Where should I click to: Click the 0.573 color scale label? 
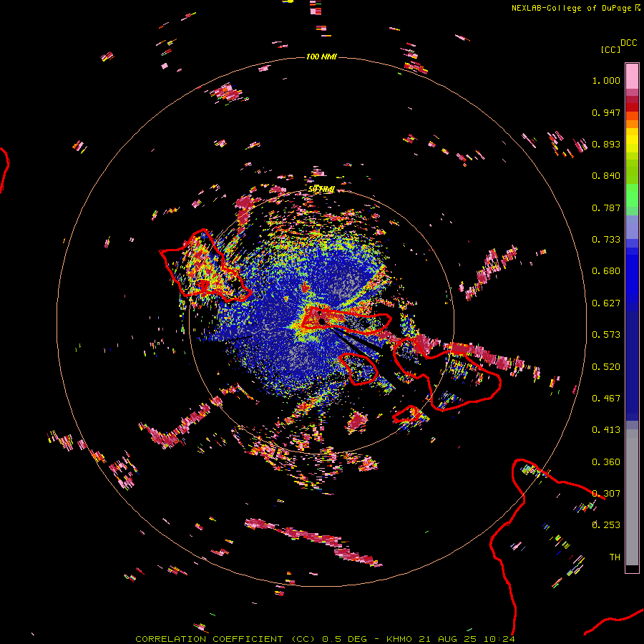[x=606, y=335]
